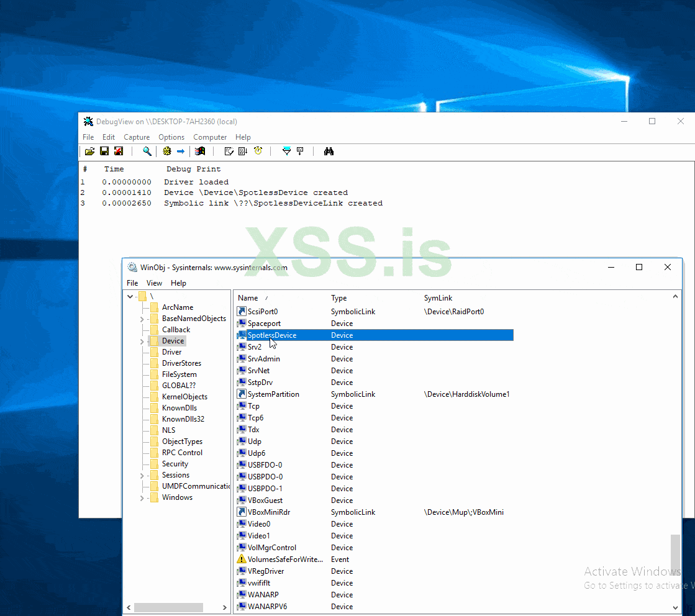Select the SrvAdmin row
Viewport: 695px width, 616px height.
coord(375,358)
